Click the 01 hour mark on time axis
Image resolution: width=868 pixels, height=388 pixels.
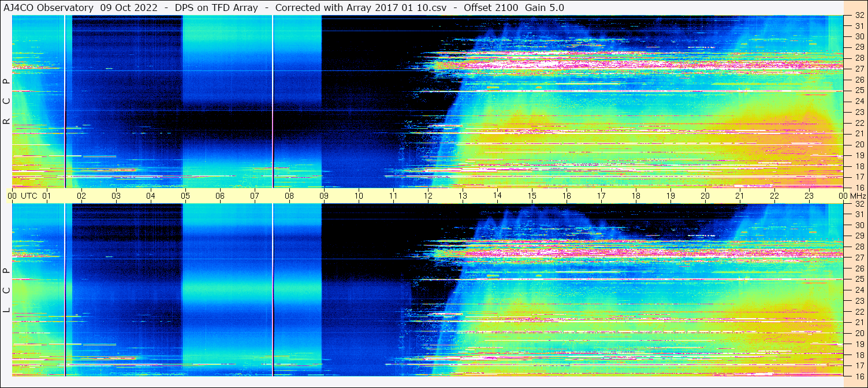[x=47, y=196]
